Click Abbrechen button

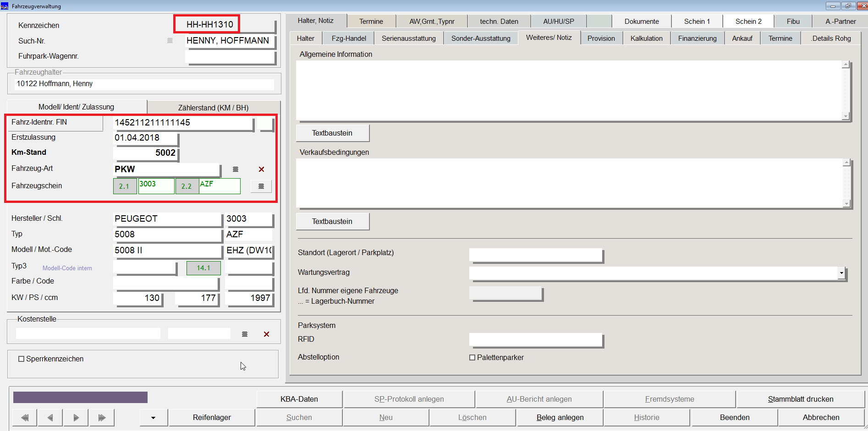tap(821, 418)
